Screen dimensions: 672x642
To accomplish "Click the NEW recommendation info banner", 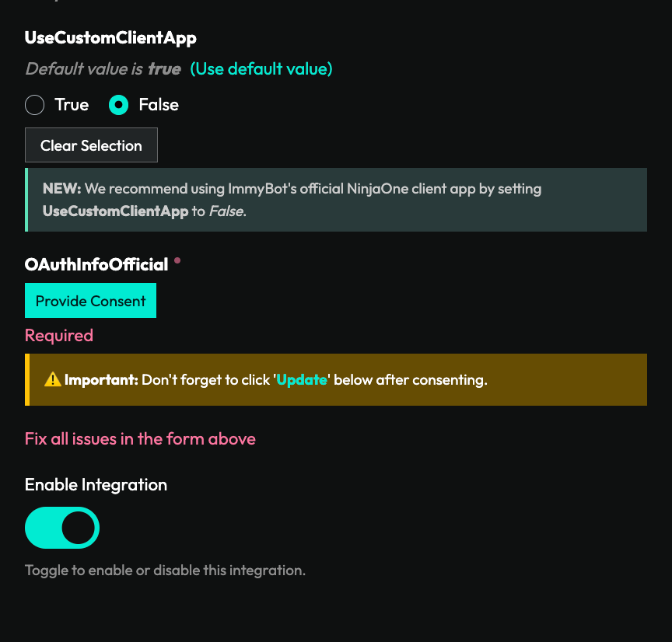I will (336, 199).
